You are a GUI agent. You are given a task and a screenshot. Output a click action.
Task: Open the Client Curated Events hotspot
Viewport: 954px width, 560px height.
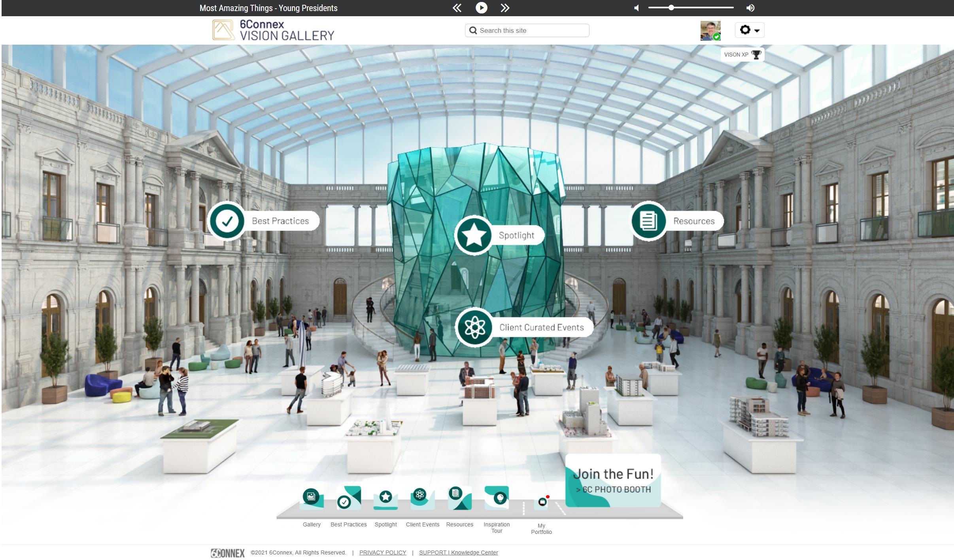tap(474, 327)
